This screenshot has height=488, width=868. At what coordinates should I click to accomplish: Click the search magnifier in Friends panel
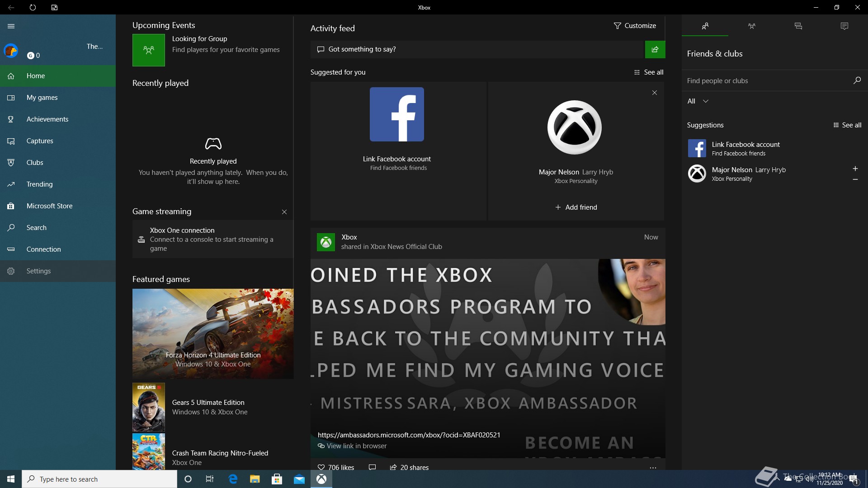click(x=857, y=80)
